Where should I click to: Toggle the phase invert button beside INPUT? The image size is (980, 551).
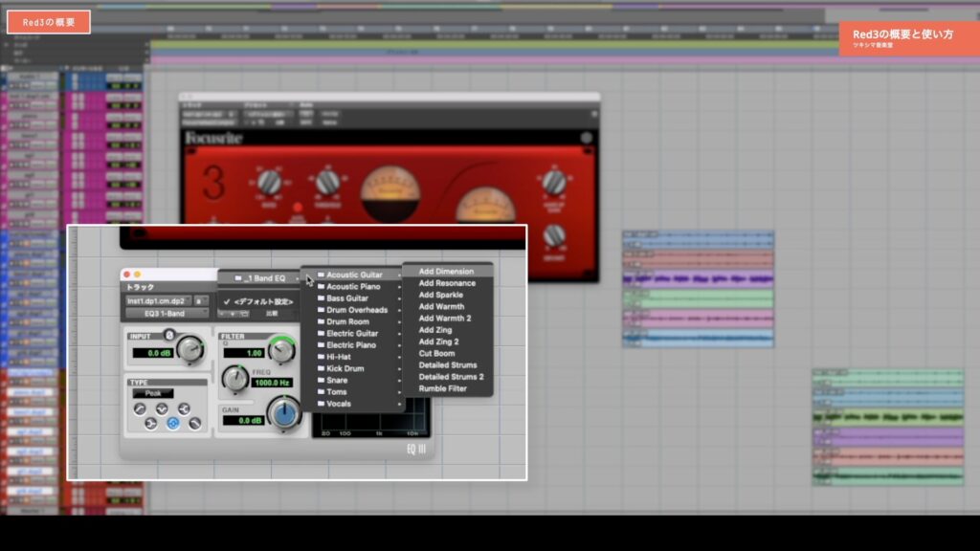click(169, 335)
